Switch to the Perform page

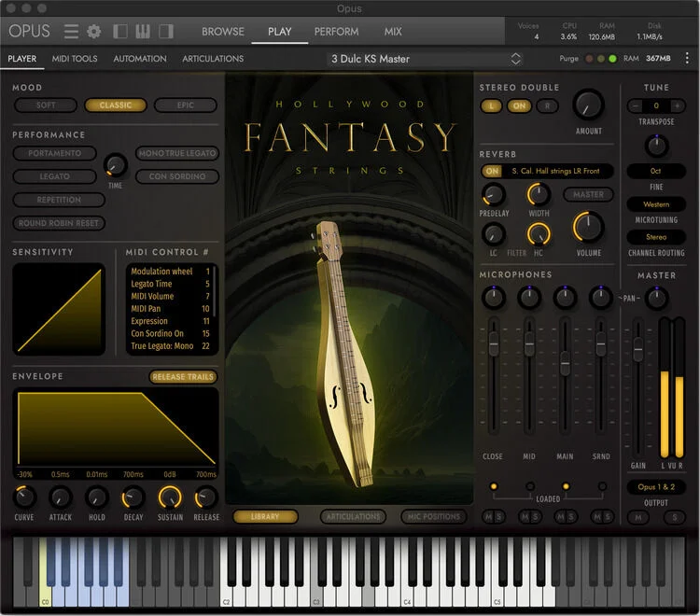click(x=336, y=32)
